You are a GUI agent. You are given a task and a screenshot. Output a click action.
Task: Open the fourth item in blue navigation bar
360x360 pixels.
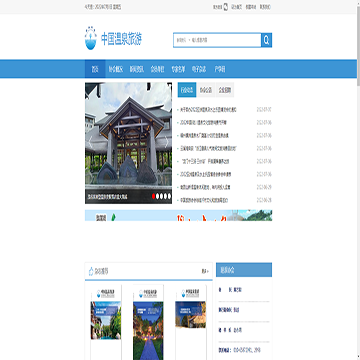[x=157, y=69]
